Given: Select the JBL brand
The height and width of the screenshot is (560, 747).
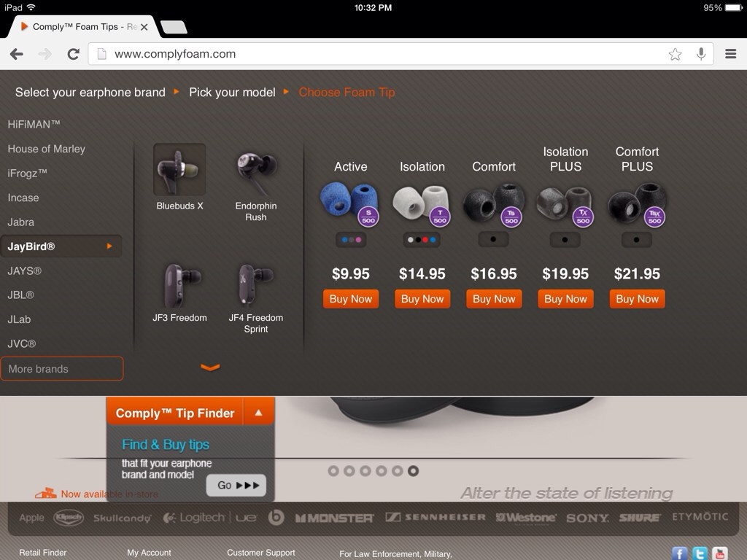Looking at the screenshot, I should (20, 295).
